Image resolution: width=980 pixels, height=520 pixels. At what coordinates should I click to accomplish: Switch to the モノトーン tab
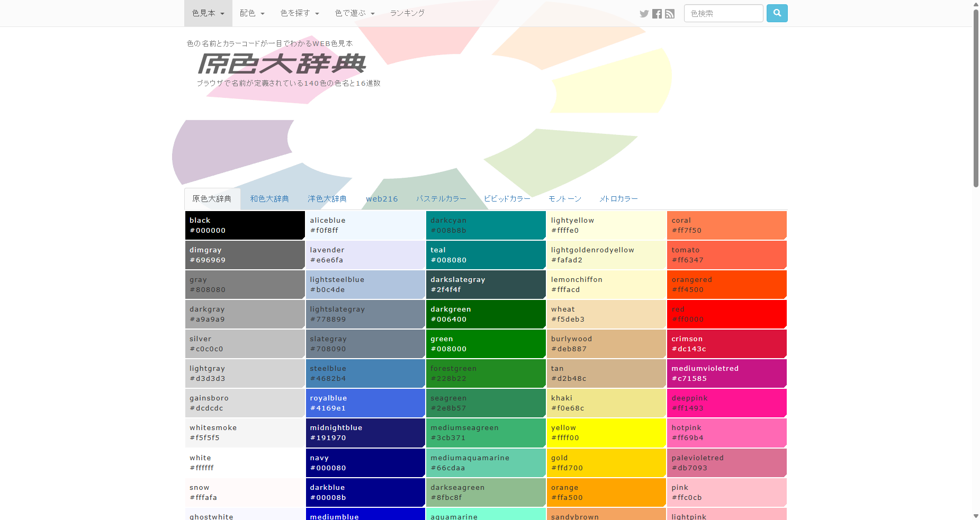coord(565,199)
